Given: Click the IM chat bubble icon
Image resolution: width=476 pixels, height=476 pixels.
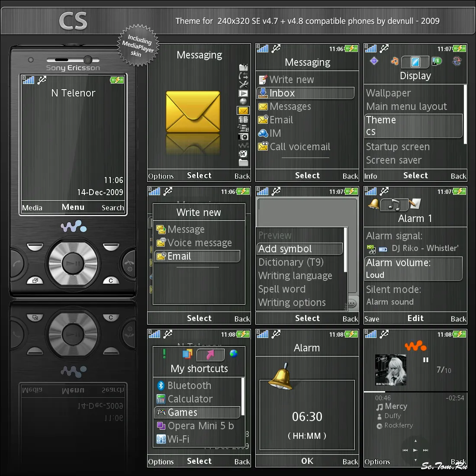Looking at the screenshot, I should pyautogui.click(x=263, y=133).
